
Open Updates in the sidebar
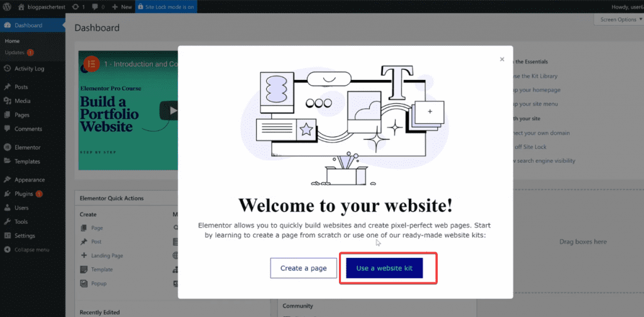19,53
